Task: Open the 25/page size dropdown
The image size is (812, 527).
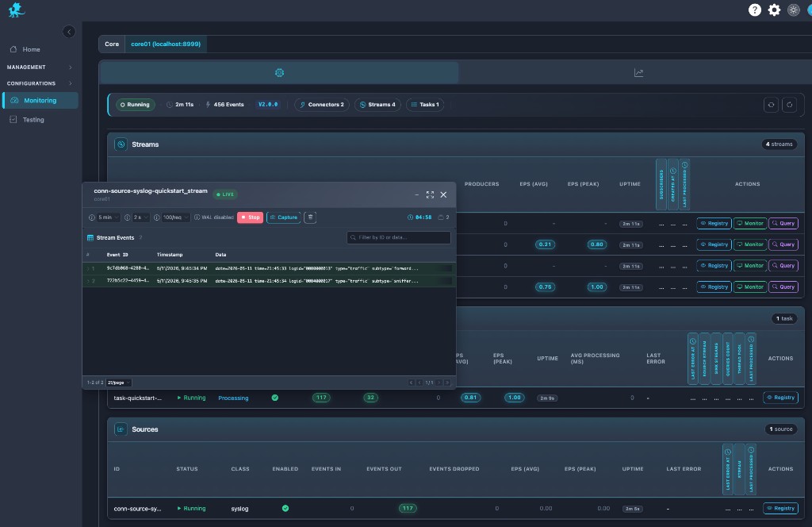Action: pos(119,383)
